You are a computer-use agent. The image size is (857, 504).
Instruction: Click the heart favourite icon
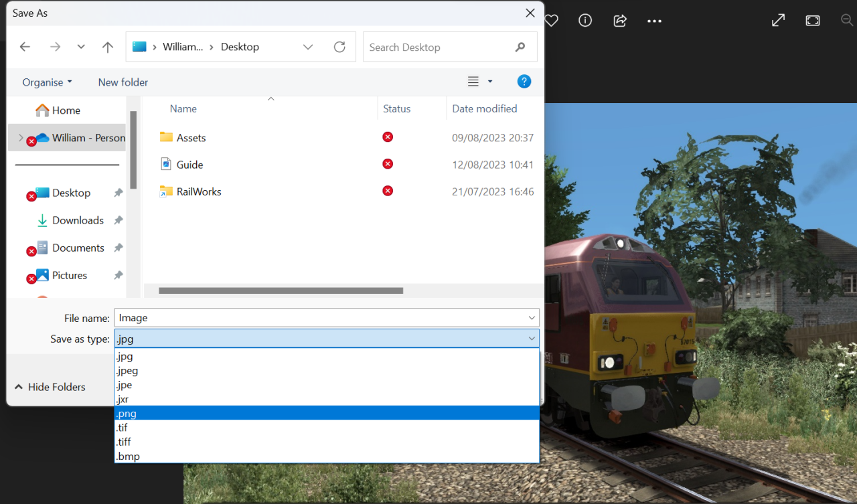[x=552, y=21]
